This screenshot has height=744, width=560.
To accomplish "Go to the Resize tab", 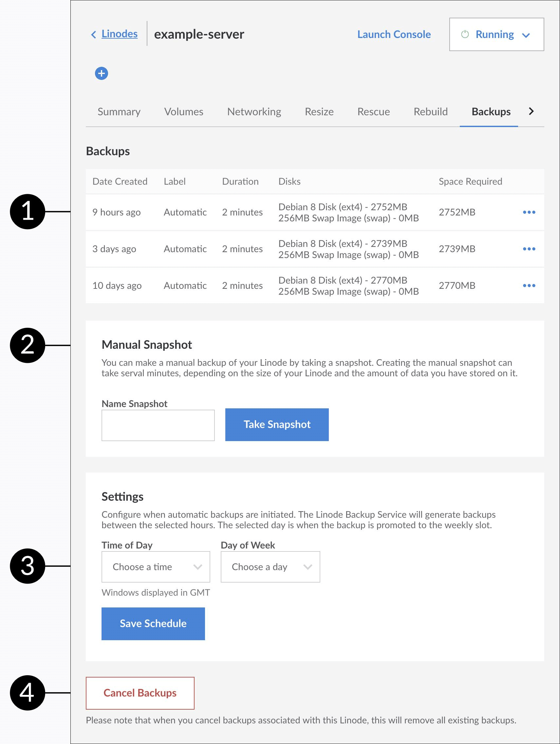I will 319,112.
